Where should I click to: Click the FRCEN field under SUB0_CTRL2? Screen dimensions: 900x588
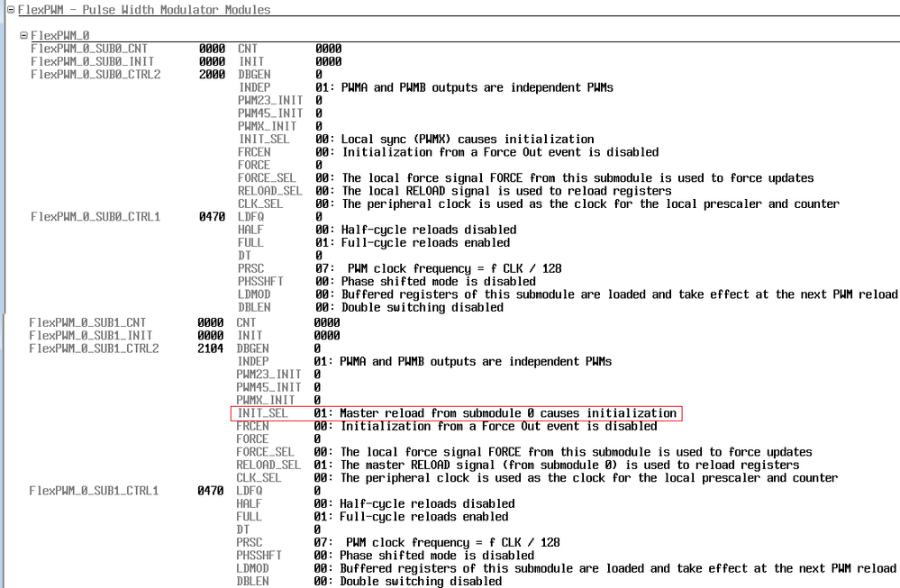coord(254,152)
